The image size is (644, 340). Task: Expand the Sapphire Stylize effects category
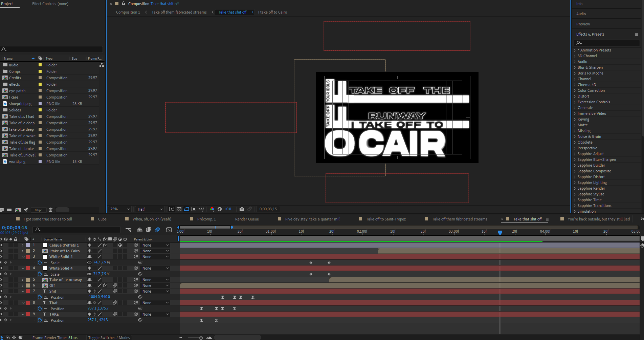(575, 194)
